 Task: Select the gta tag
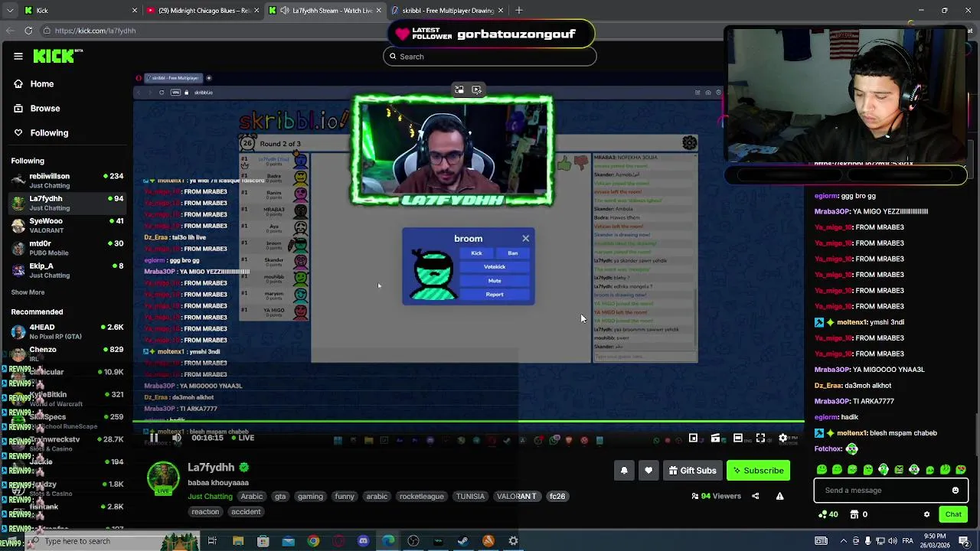[280, 497]
